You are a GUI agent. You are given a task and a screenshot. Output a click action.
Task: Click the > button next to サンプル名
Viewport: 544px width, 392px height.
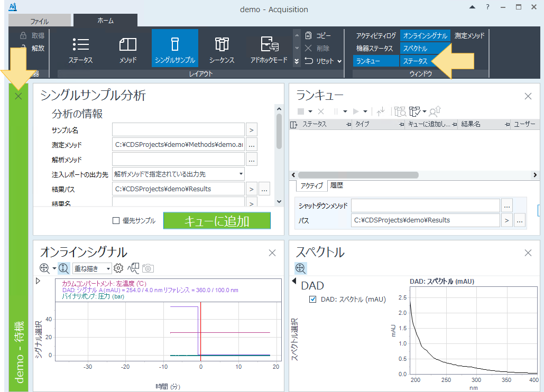[252, 130]
